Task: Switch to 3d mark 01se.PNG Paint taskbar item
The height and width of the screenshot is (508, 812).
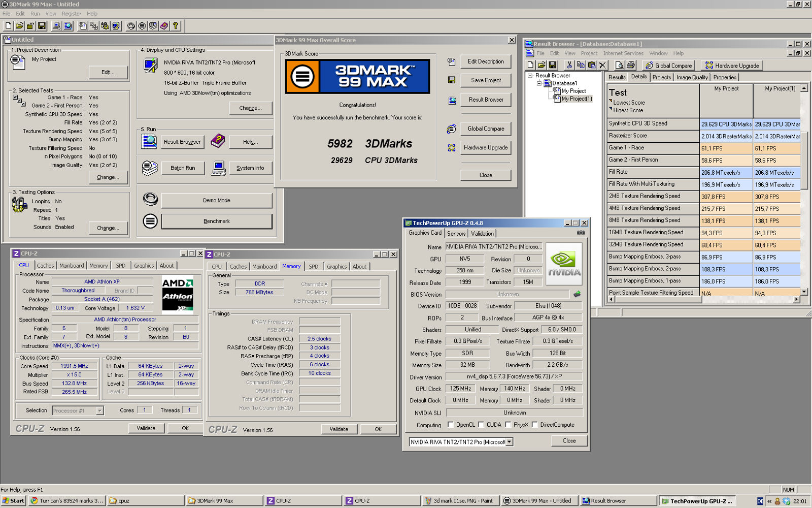Action: point(460,501)
